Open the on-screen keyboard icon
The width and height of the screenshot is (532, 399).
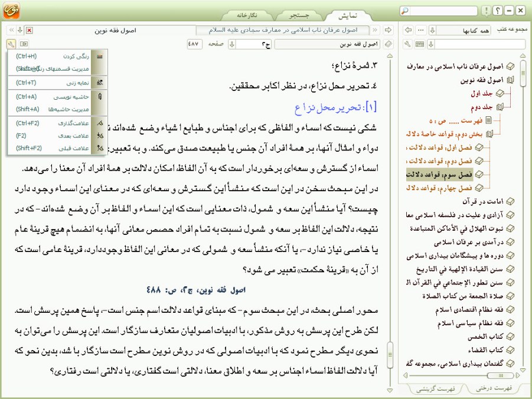420,44
